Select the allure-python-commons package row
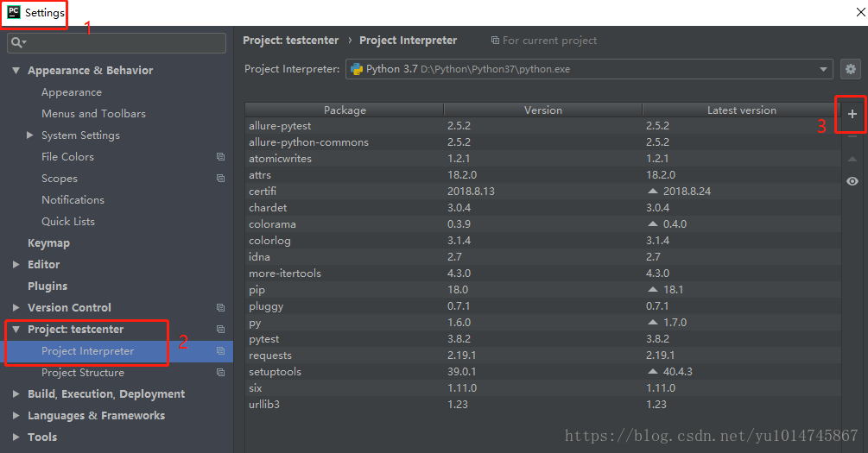 [x=543, y=142]
